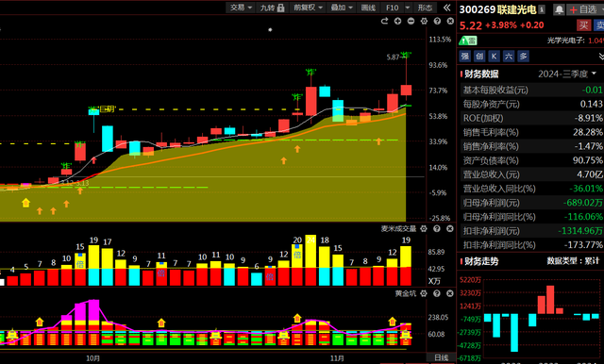
Task: Click the 5.87 high price label
Action: (393, 58)
